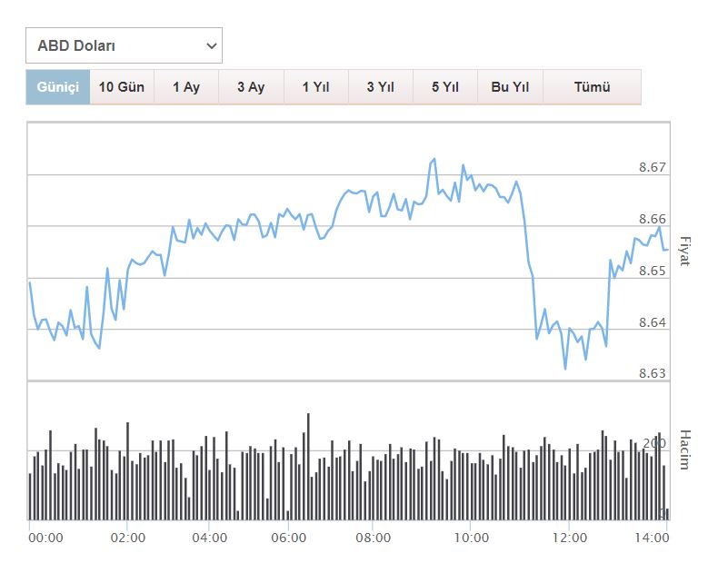Click the 8.63 price axis label
Viewport: 728px width, 573px height.
tap(653, 373)
